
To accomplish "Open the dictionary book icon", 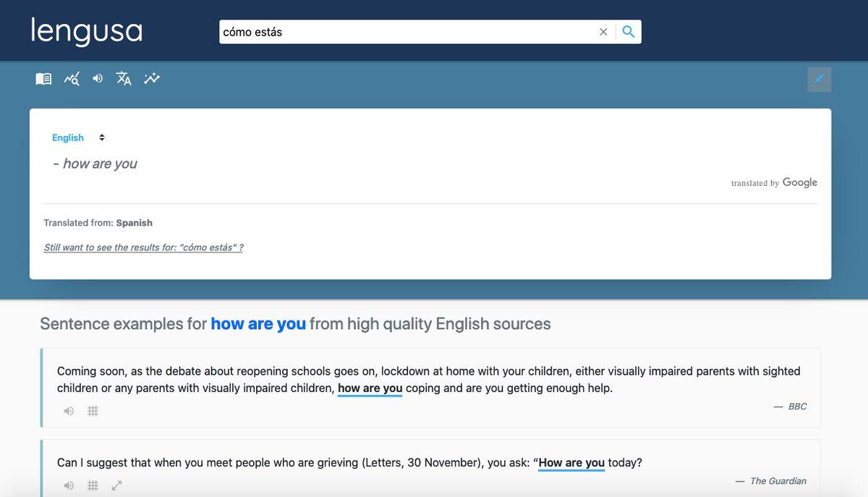I will coord(43,79).
